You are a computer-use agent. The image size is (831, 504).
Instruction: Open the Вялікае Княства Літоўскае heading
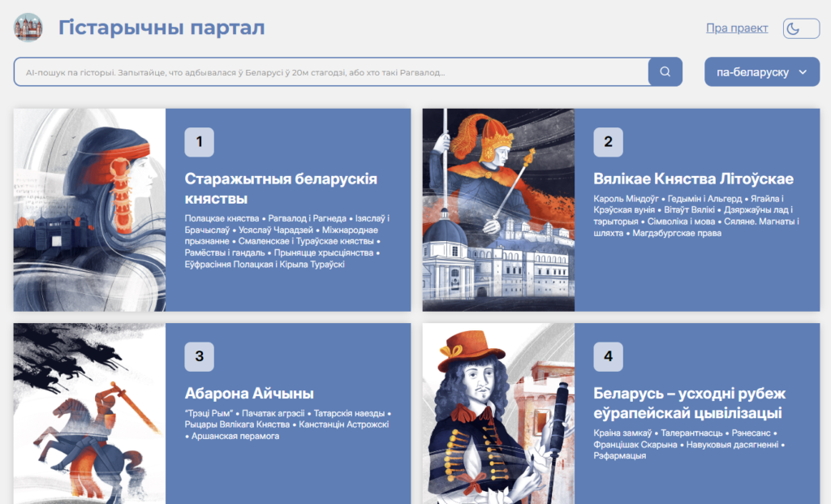pos(693,179)
